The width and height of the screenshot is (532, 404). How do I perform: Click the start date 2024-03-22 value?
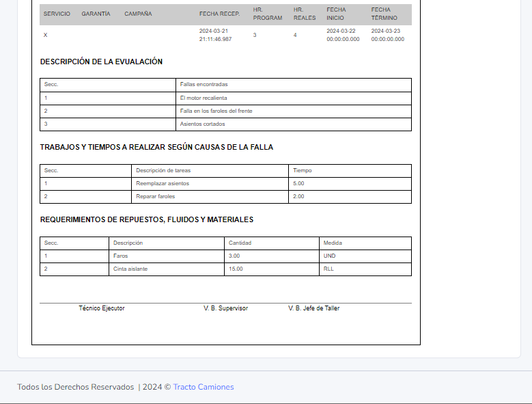pyautogui.click(x=343, y=35)
